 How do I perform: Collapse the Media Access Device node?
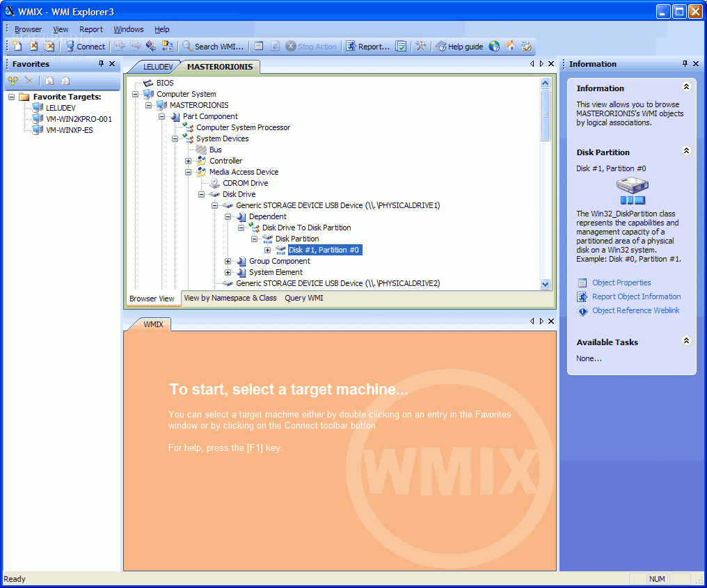(x=188, y=172)
